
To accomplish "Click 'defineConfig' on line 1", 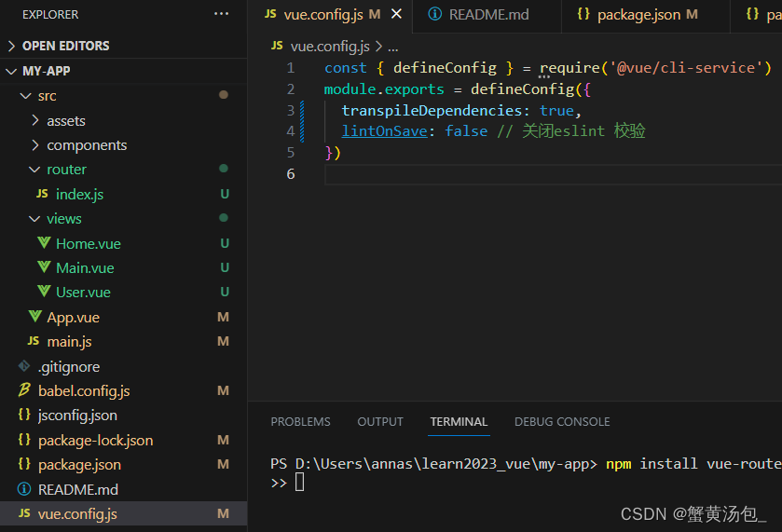I will point(445,68).
